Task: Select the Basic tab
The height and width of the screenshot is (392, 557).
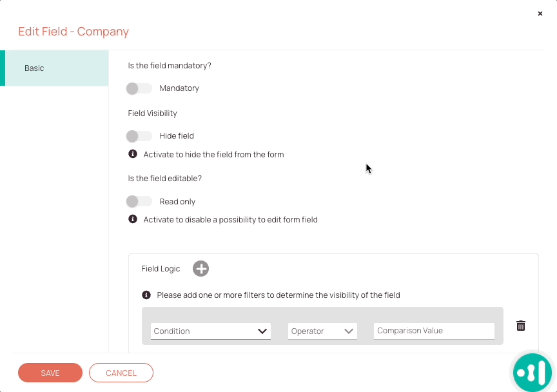Action: (x=54, y=68)
